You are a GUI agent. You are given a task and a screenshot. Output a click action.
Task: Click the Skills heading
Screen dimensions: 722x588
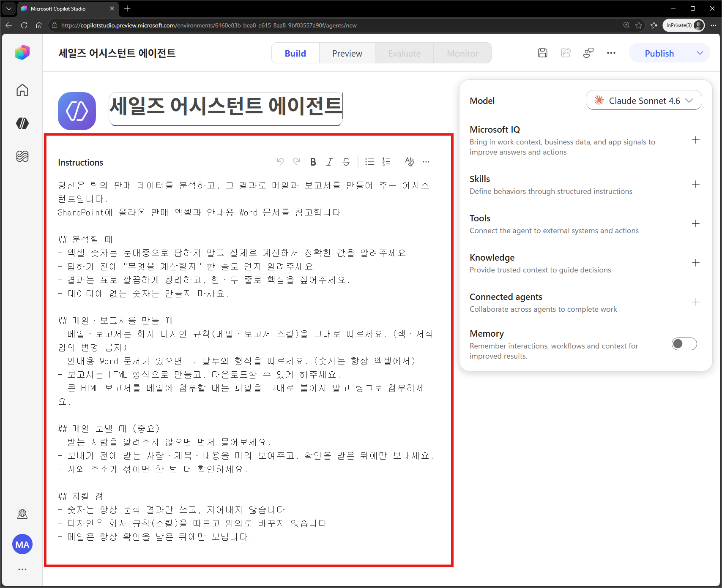(x=480, y=179)
